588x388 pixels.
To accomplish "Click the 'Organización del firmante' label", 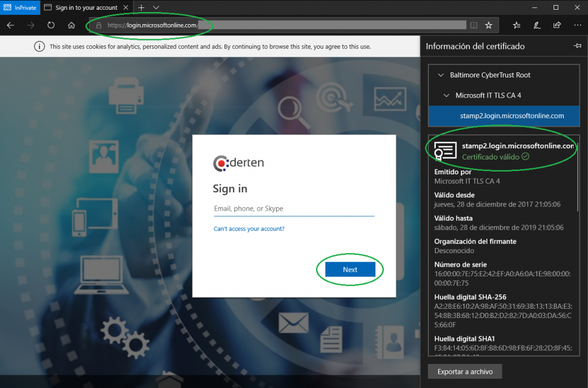I will (475, 242).
